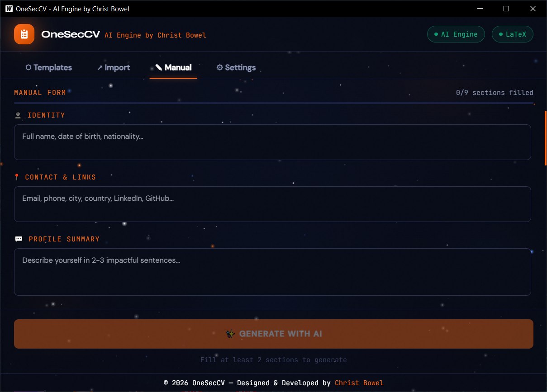
Task: Open the Settings tab
Action: tap(236, 67)
